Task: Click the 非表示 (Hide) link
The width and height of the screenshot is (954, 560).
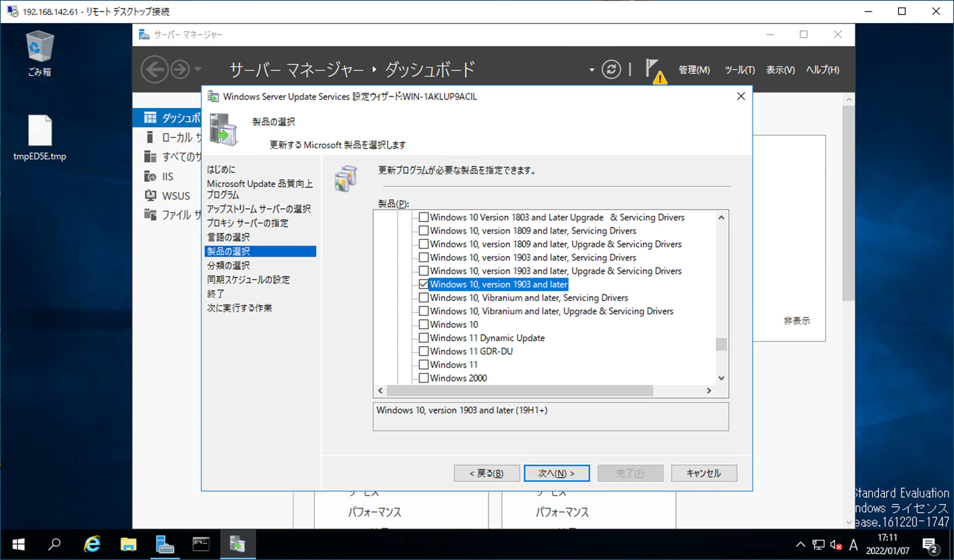Action: coord(797,321)
